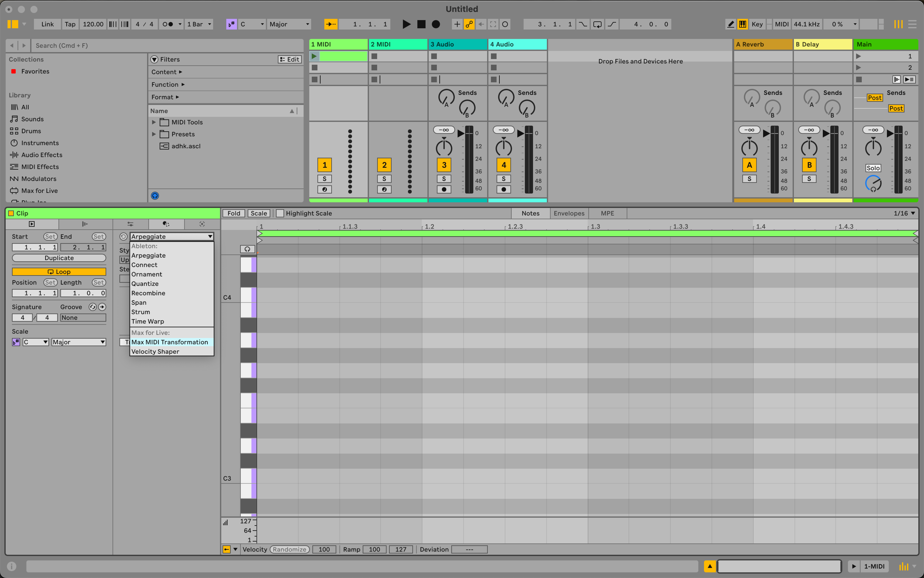Click the Arrangement Record button
924x578 pixels.
[436, 24]
